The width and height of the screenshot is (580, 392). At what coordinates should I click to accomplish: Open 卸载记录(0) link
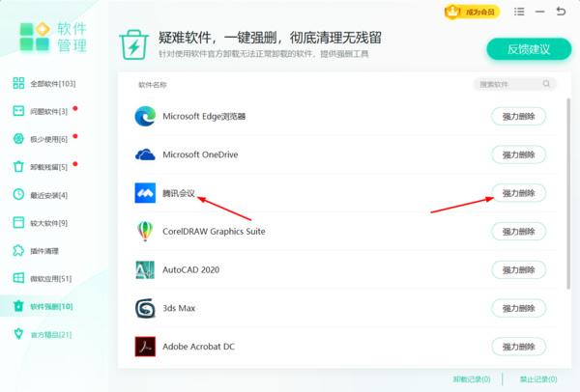472,379
